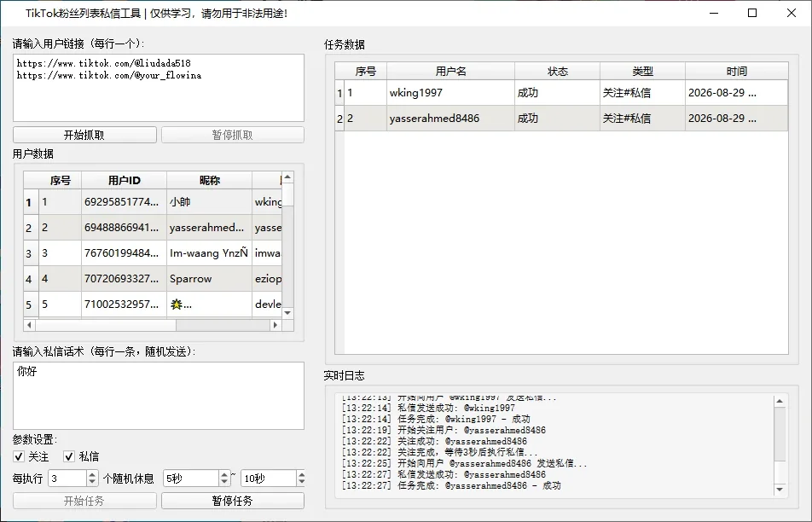Focus the 私信话术 message text box
812x522 pixels.
pyautogui.click(x=159, y=396)
